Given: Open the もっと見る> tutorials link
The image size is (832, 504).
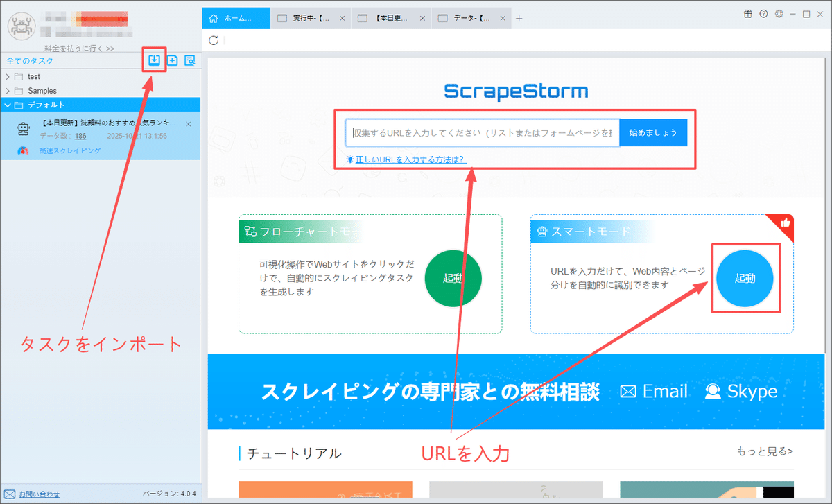Looking at the screenshot, I should (765, 451).
